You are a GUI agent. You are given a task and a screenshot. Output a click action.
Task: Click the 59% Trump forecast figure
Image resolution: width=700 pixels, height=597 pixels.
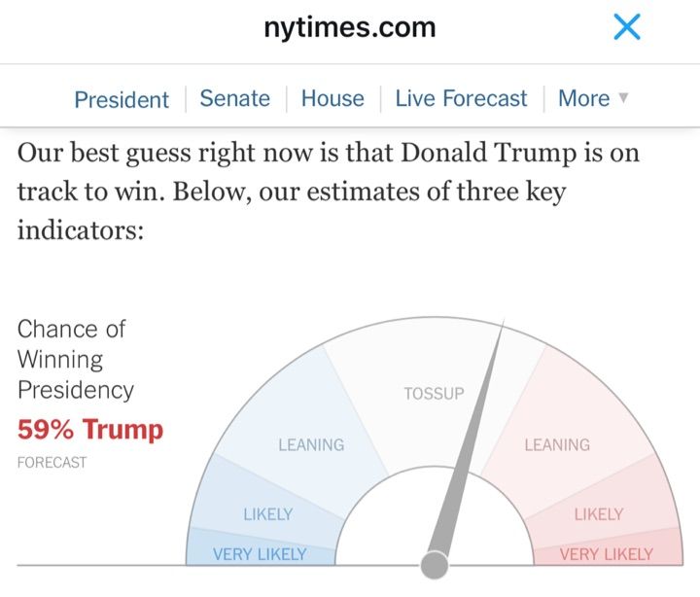(90, 429)
